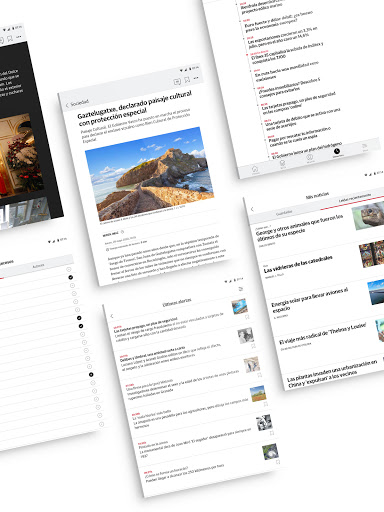
Task: Toggle the last filled check circle in the list
Action: click(91, 375)
